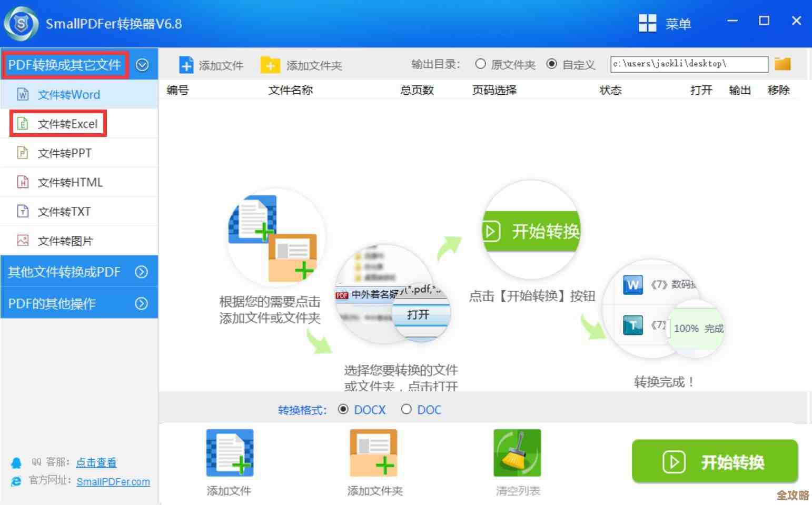Collapse the PDF转换成其它文件 section chevron

[x=142, y=64]
